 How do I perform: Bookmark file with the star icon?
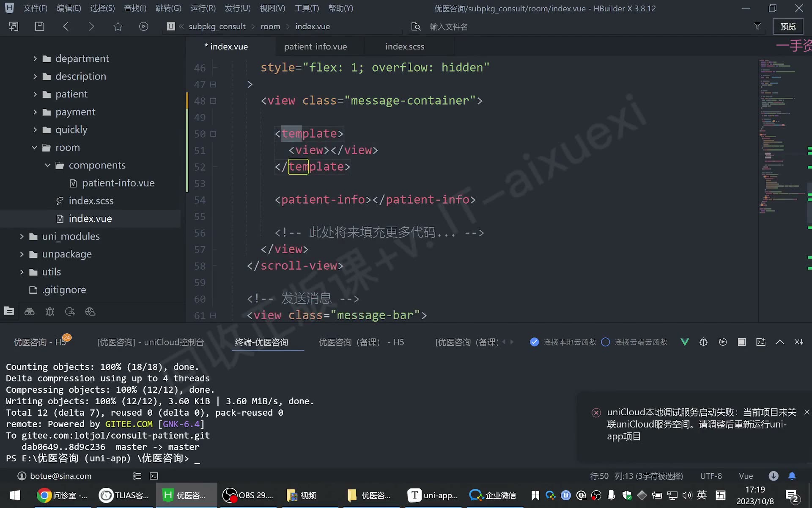coord(118,26)
